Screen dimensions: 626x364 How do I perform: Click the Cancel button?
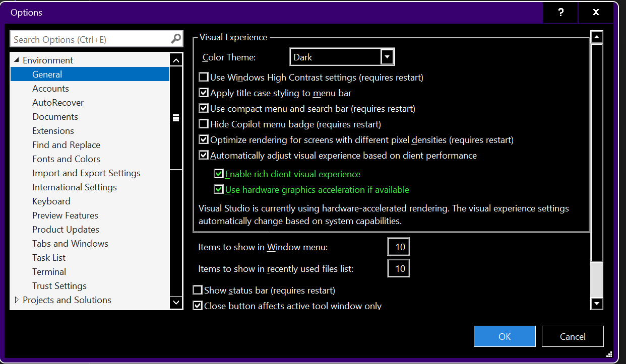coord(573,336)
